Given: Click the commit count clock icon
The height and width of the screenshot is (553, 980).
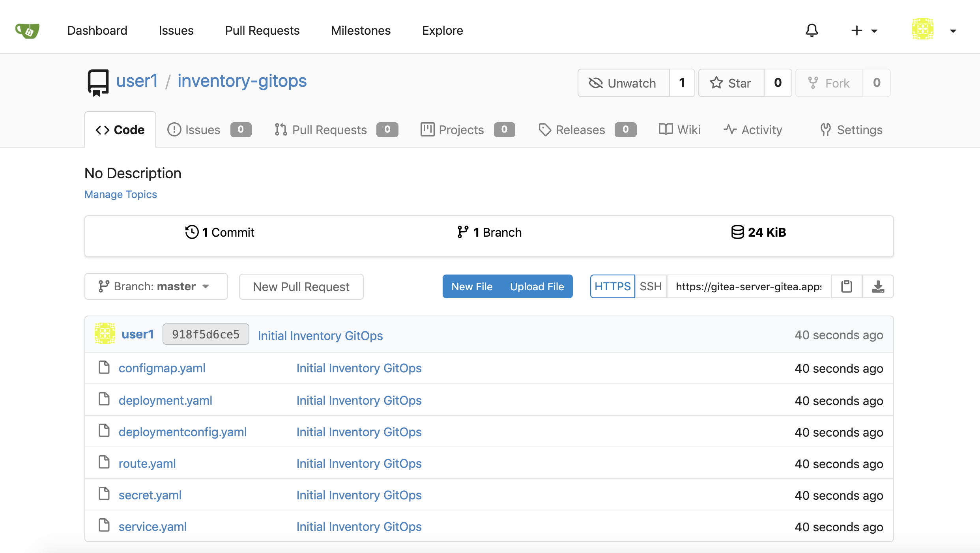Looking at the screenshot, I should click(x=192, y=232).
